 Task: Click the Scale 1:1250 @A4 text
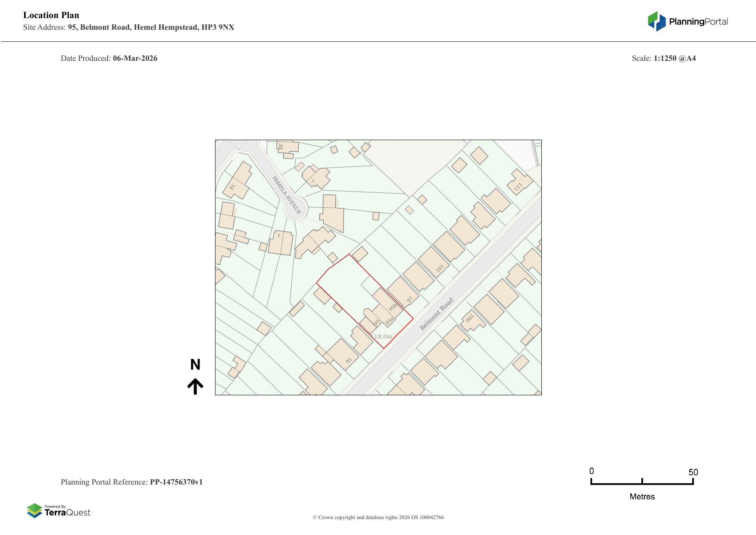tap(663, 58)
